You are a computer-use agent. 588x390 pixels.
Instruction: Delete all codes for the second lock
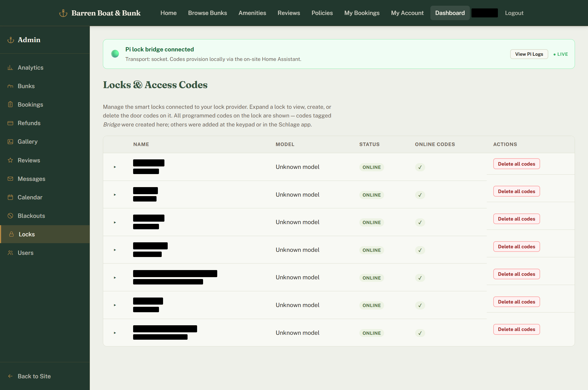516,191
